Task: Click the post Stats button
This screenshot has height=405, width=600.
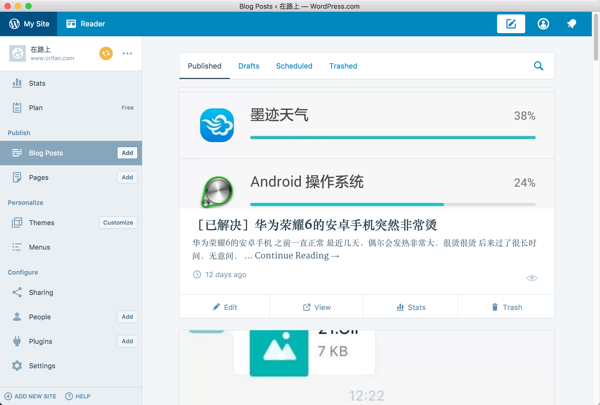Action: 411,307
